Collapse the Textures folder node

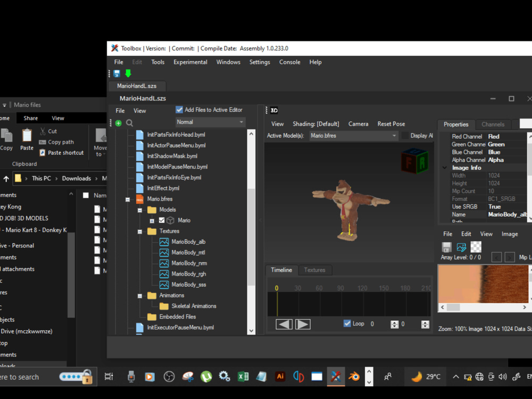coord(140,232)
